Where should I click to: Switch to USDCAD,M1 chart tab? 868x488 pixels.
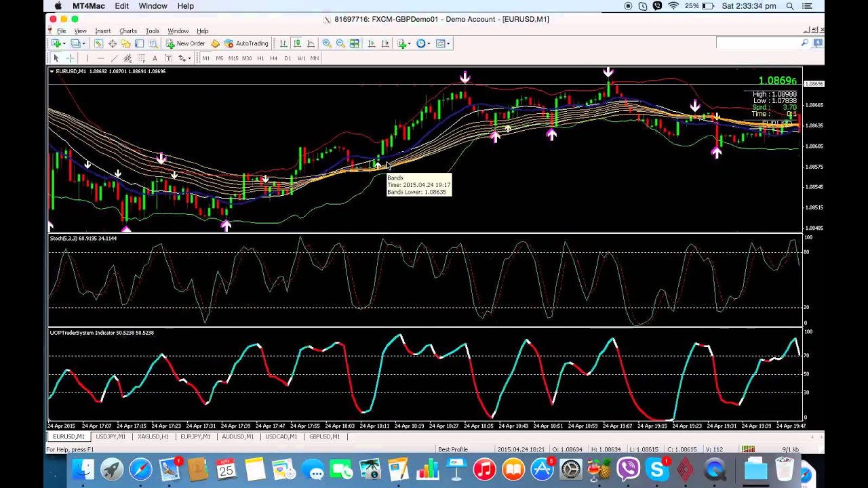click(x=281, y=436)
